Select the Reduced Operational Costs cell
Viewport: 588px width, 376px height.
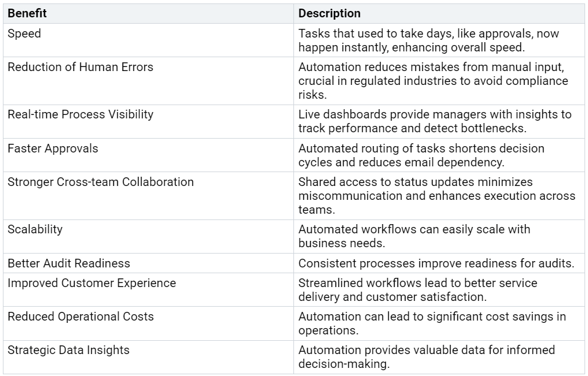tap(80, 317)
